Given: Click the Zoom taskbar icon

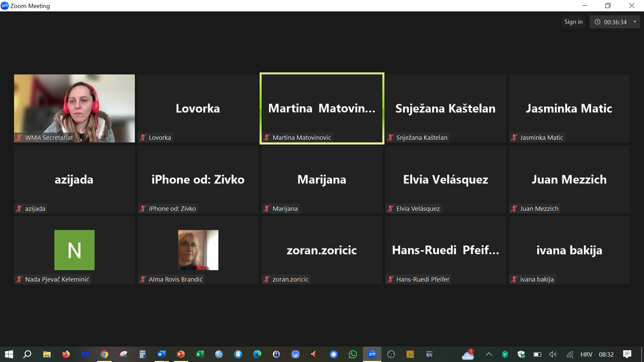Looking at the screenshot, I should [x=372, y=354].
